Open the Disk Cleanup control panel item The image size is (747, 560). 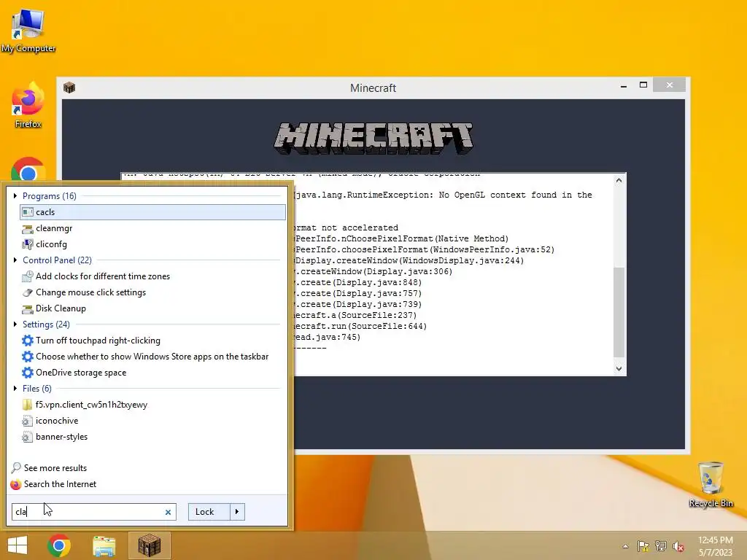(x=153, y=308)
